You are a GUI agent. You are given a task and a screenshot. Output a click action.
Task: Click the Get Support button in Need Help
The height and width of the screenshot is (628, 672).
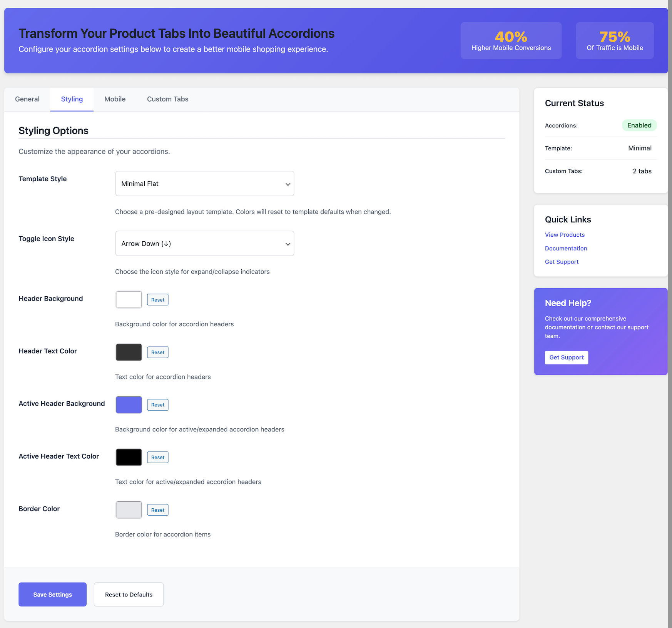(x=567, y=357)
